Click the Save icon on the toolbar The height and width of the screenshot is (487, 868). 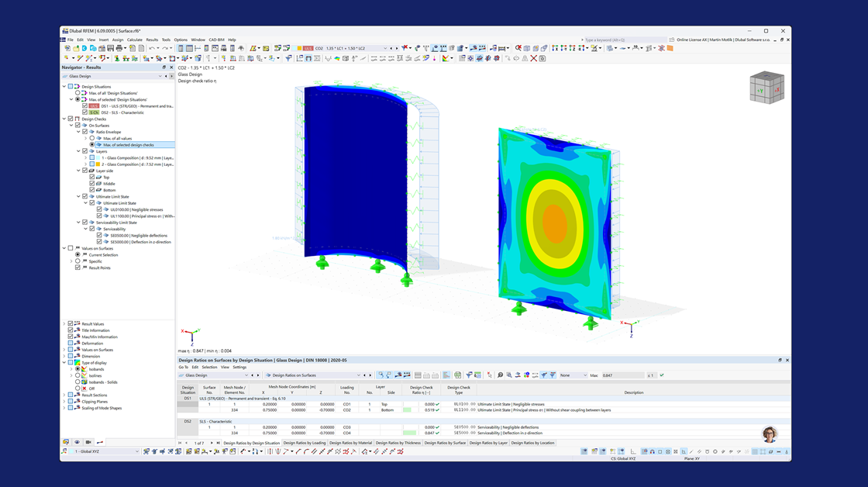pos(111,47)
